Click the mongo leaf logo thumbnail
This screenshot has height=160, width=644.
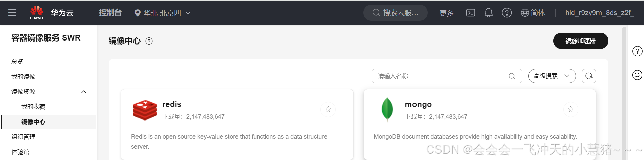click(x=387, y=109)
